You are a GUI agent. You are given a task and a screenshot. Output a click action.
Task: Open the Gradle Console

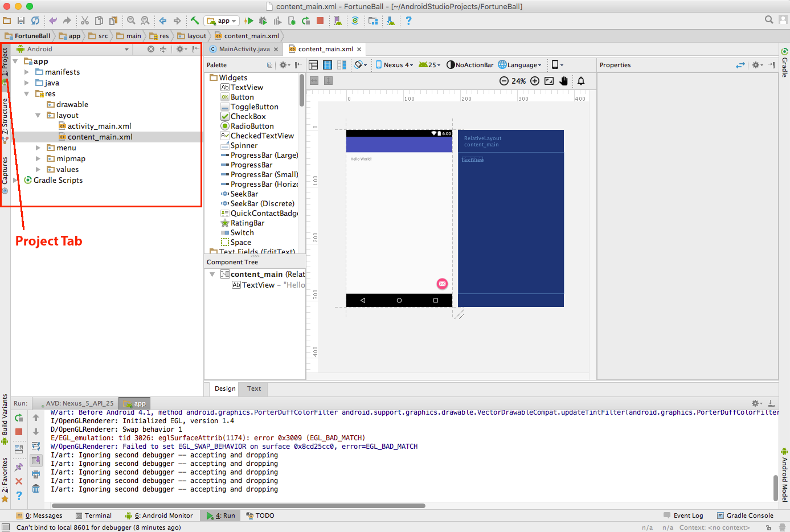click(744, 515)
